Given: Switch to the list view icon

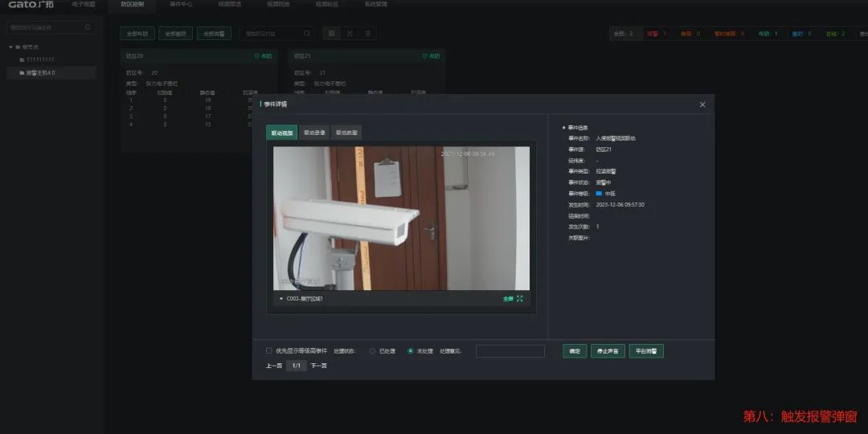Looking at the screenshot, I should tap(367, 34).
